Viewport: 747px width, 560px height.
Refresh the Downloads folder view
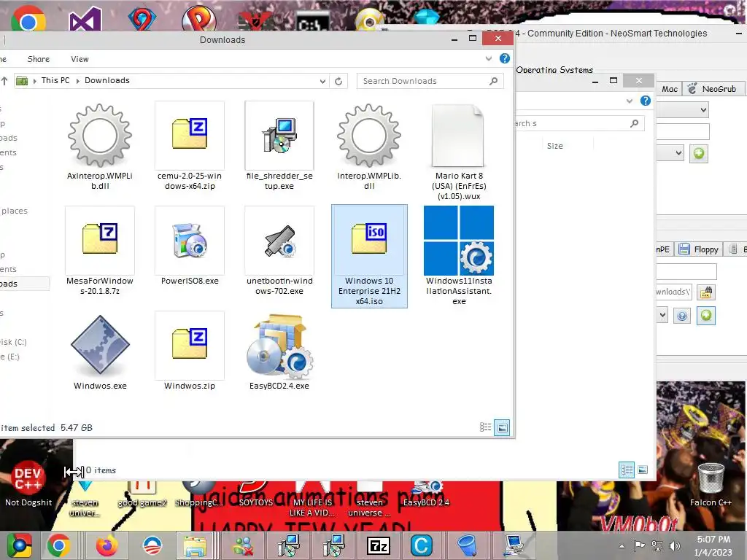point(338,81)
